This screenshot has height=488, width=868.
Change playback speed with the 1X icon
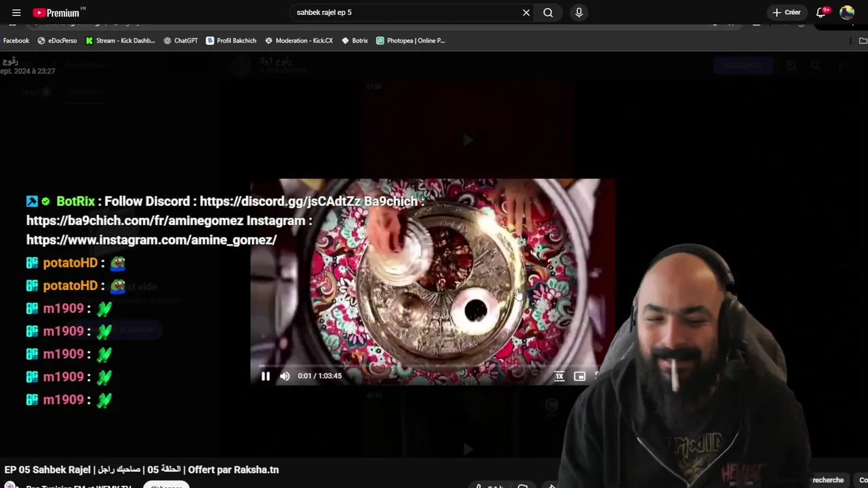(x=559, y=376)
